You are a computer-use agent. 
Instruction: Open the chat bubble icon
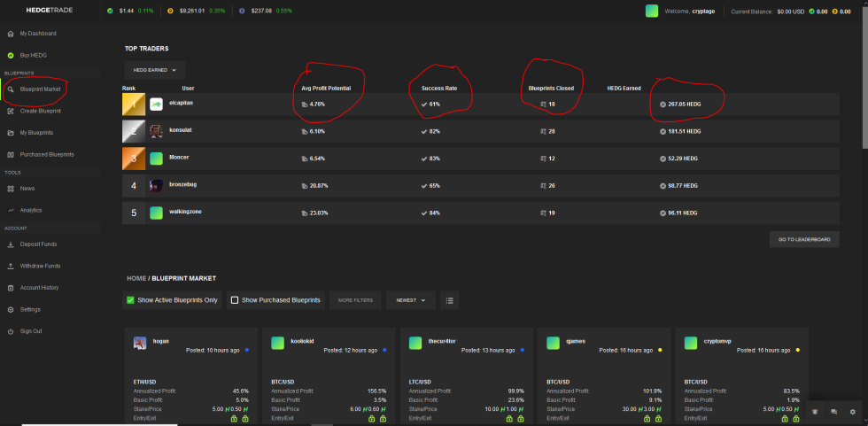click(x=833, y=412)
